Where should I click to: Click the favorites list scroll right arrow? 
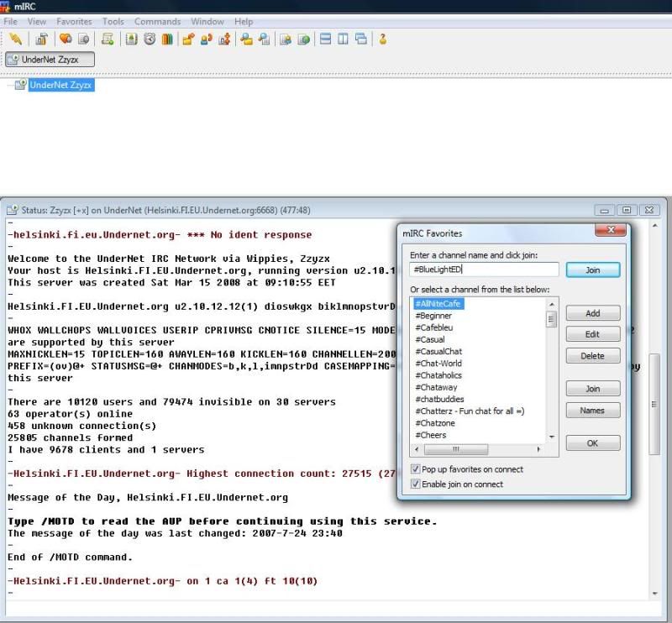[x=538, y=449]
